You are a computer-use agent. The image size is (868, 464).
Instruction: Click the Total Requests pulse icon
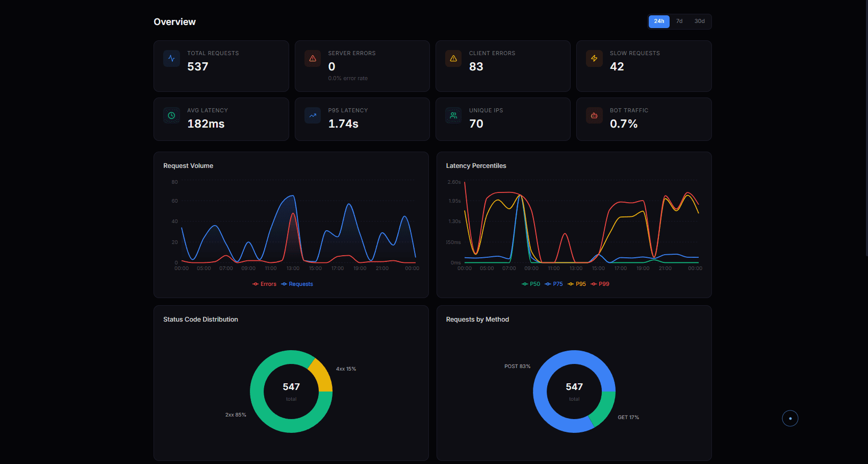171,59
